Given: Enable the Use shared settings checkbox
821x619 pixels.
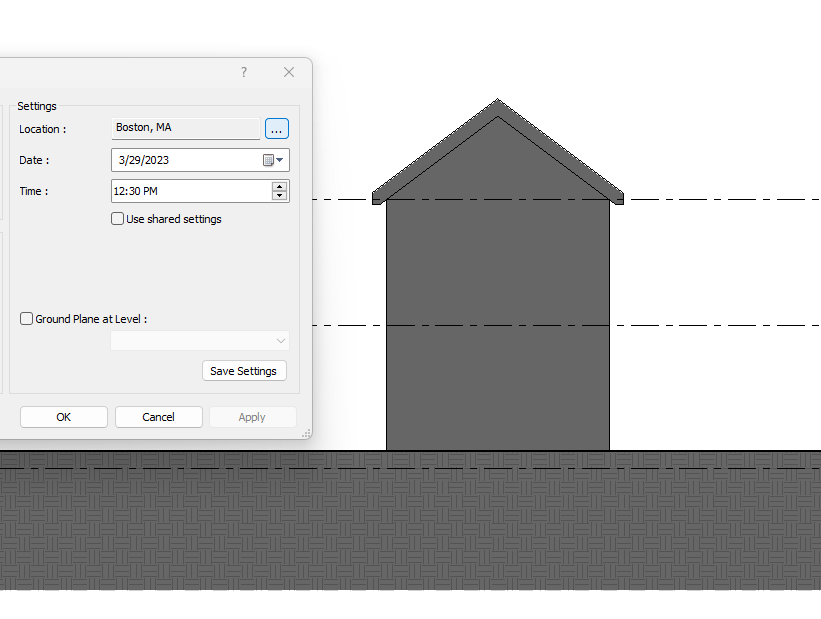Looking at the screenshot, I should click(117, 218).
